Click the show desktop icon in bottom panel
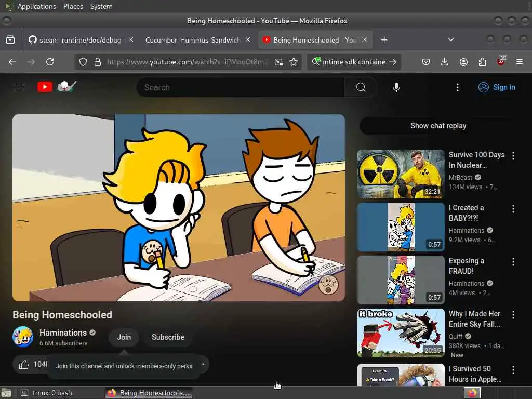This screenshot has height=399, width=532. pyautogui.click(x=6, y=393)
